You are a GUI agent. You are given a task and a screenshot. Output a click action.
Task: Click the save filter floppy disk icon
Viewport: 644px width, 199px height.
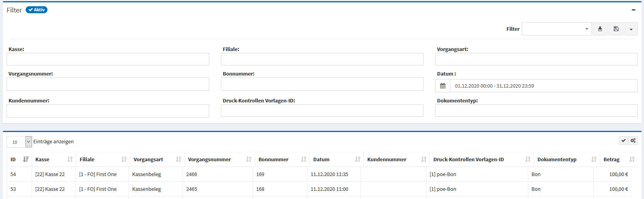(616, 29)
